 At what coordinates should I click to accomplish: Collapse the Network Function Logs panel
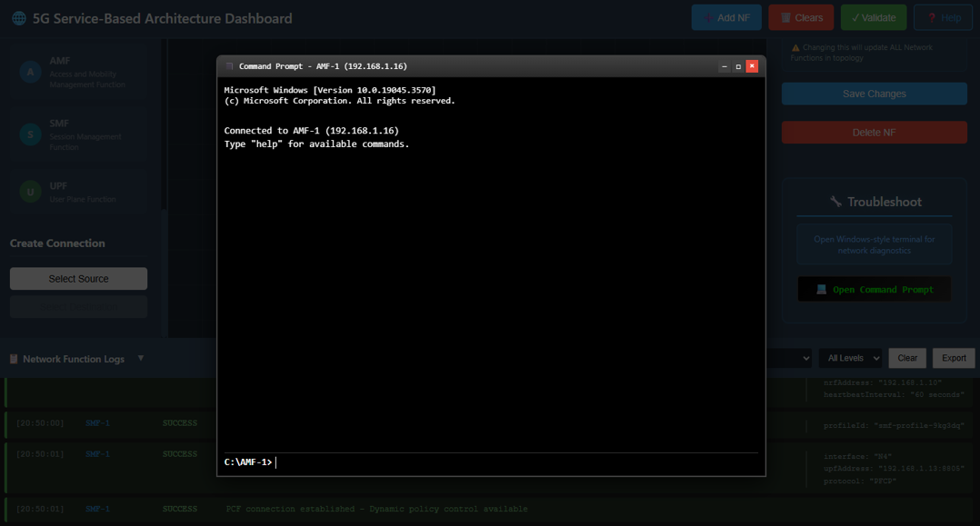141,358
